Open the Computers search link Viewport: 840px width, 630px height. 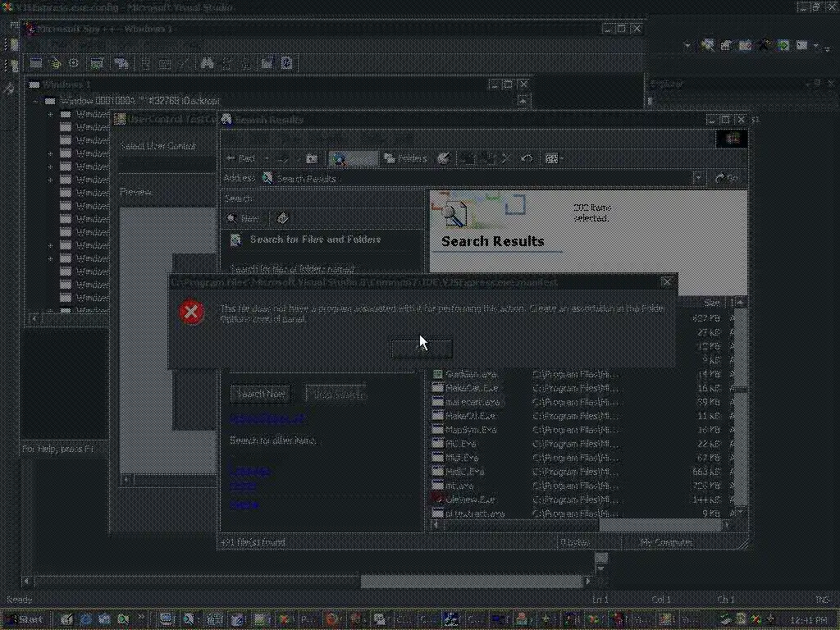(x=249, y=472)
